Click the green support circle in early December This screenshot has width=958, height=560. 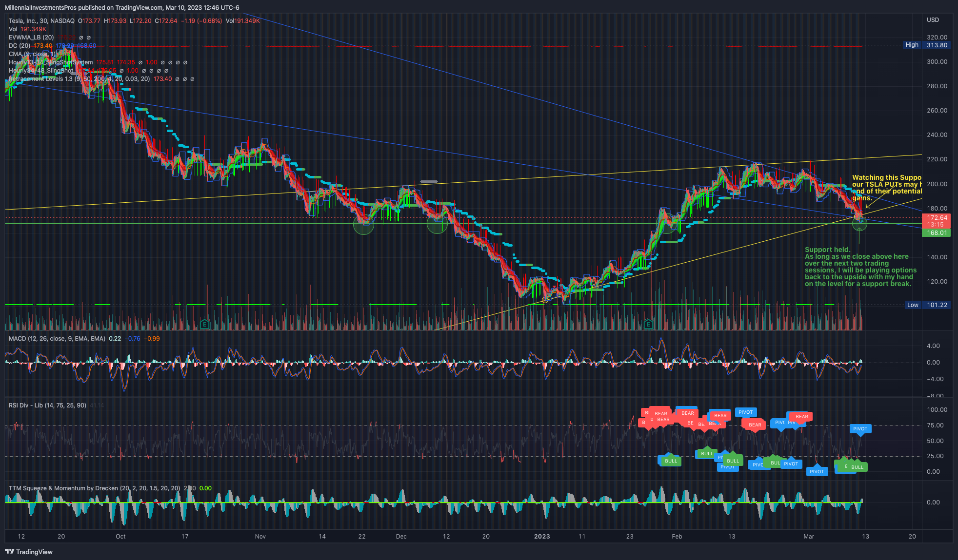tap(437, 224)
